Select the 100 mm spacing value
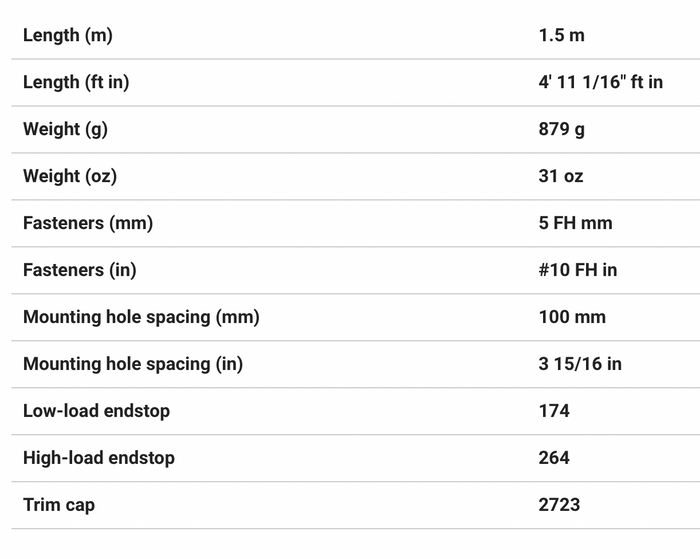The height and width of the screenshot is (559, 700). click(x=572, y=317)
